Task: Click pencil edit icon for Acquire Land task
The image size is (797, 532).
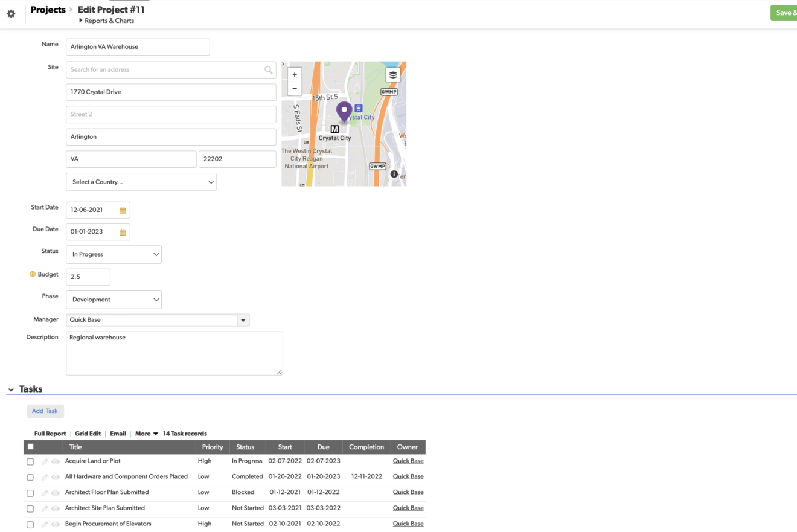Action: [x=45, y=461]
